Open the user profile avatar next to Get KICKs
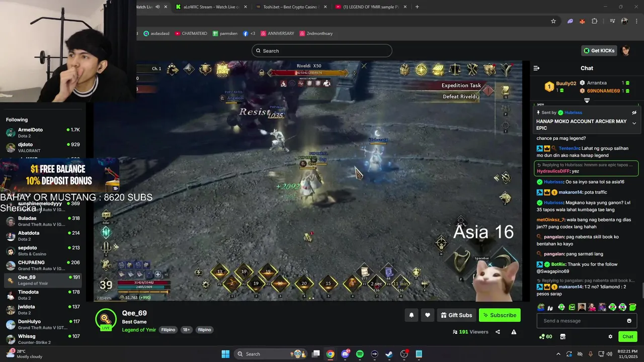Screen dimensions: 644x362 [626, 51]
